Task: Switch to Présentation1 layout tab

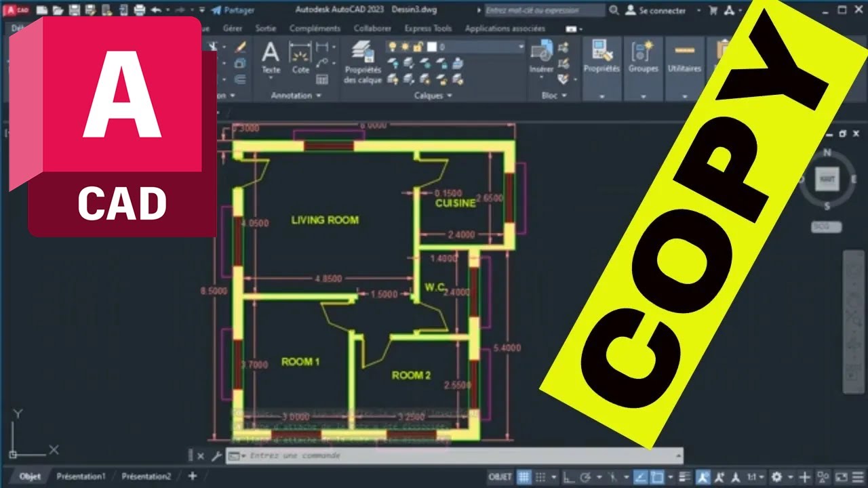Action: (x=81, y=476)
